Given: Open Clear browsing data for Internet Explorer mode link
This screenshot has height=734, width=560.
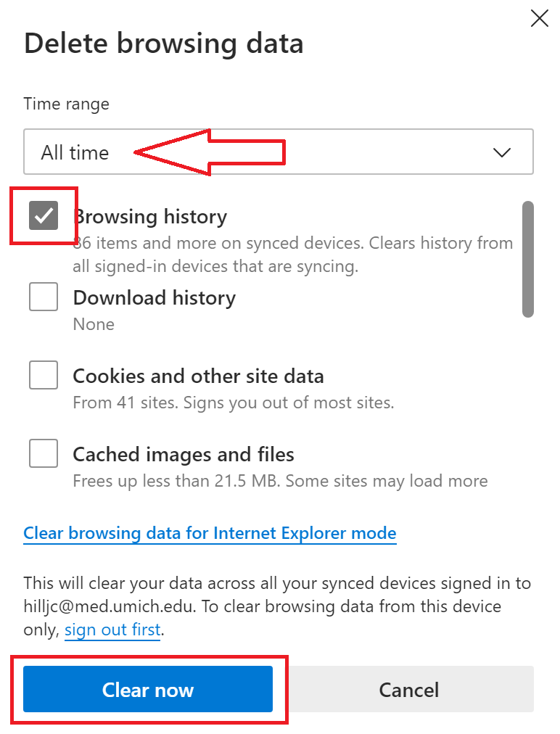Looking at the screenshot, I should point(210,533).
